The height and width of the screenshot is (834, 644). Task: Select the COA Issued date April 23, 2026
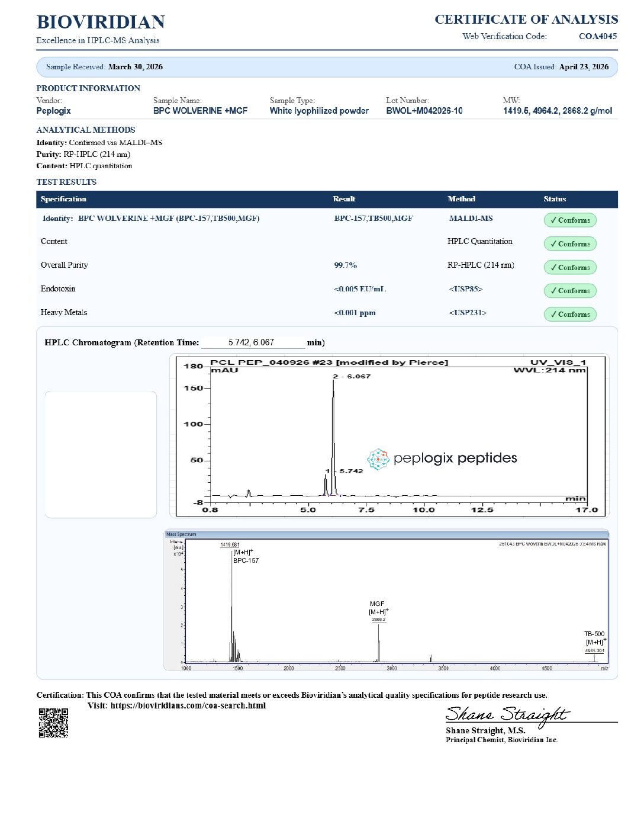click(584, 67)
